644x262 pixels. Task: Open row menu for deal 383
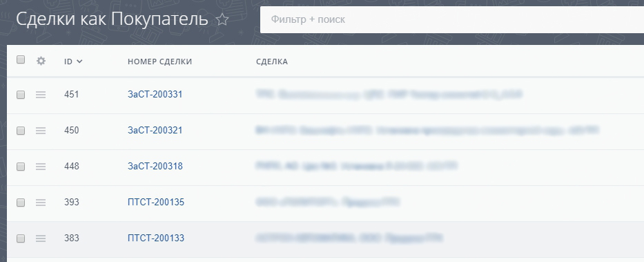(40, 238)
